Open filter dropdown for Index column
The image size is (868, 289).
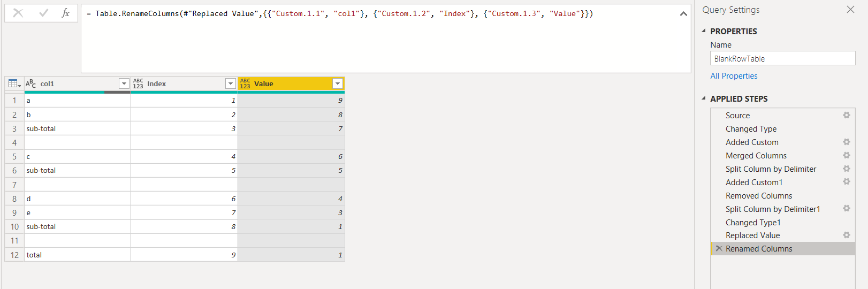(231, 83)
